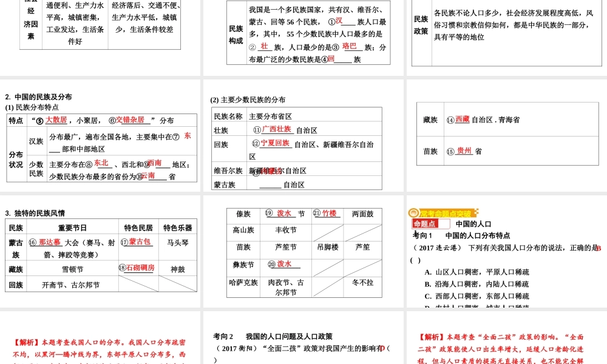Screen dimensions: 607x364
Task: Click the 雪顿节 cell
Action: (72, 269)
